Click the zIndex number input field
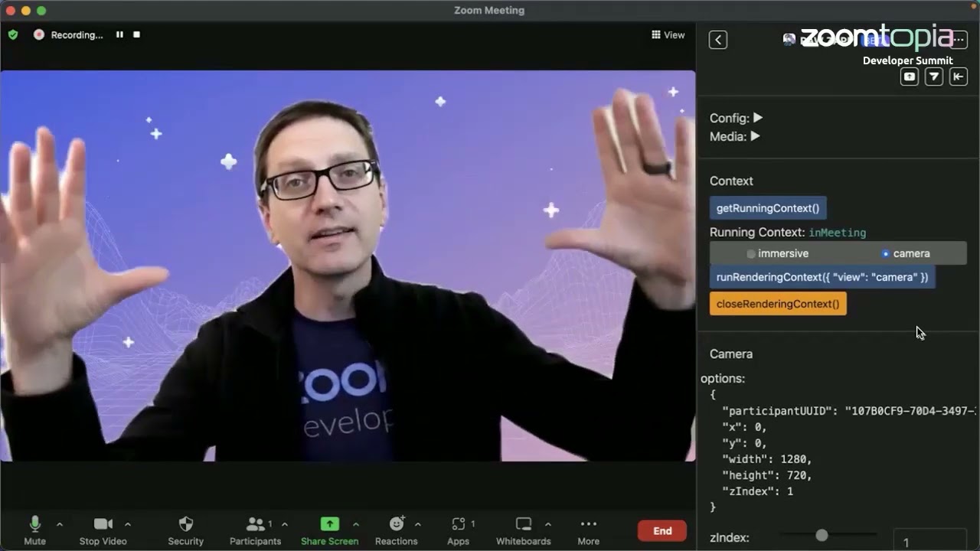Image resolution: width=980 pixels, height=551 pixels. click(930, 540)
